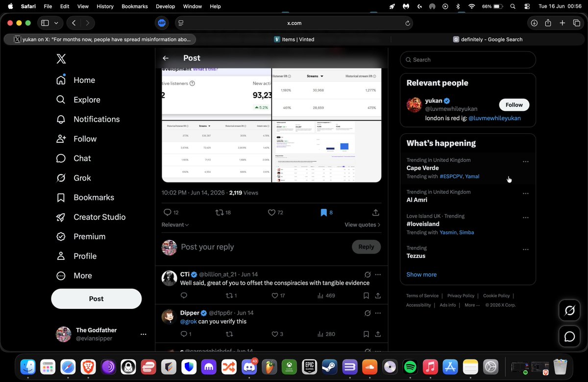Open Safari tab group dropdown chevron
This screenshot has height=382, width=588.
56,23
